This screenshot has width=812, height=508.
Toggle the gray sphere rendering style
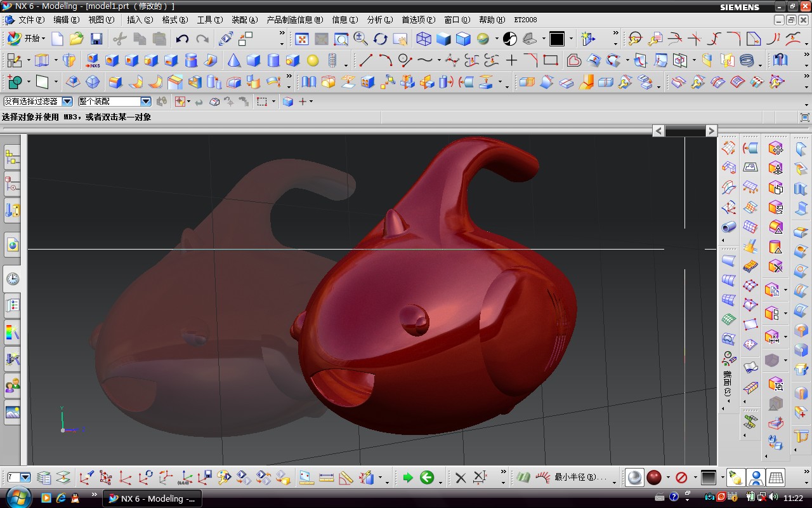(x=634, y=478)
